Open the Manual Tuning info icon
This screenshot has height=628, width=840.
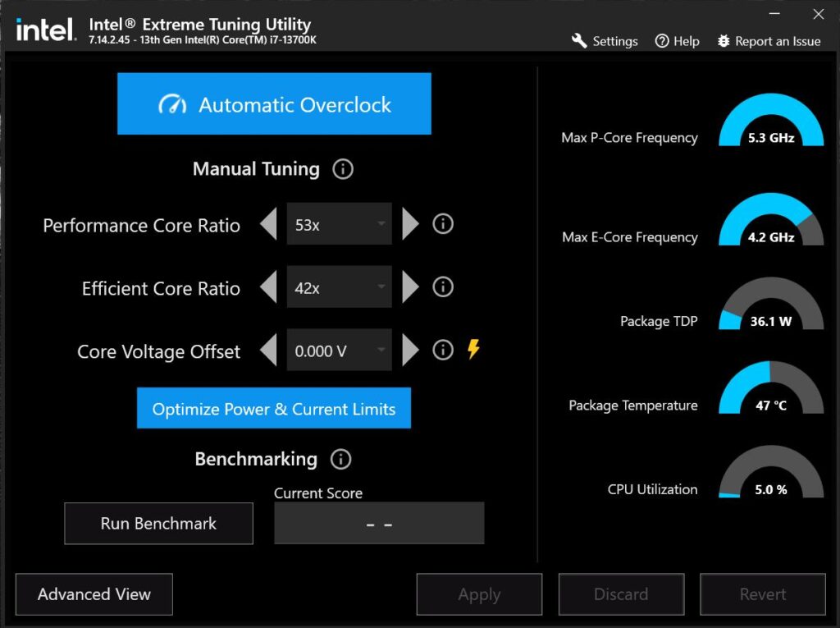(x=343, y=169)
